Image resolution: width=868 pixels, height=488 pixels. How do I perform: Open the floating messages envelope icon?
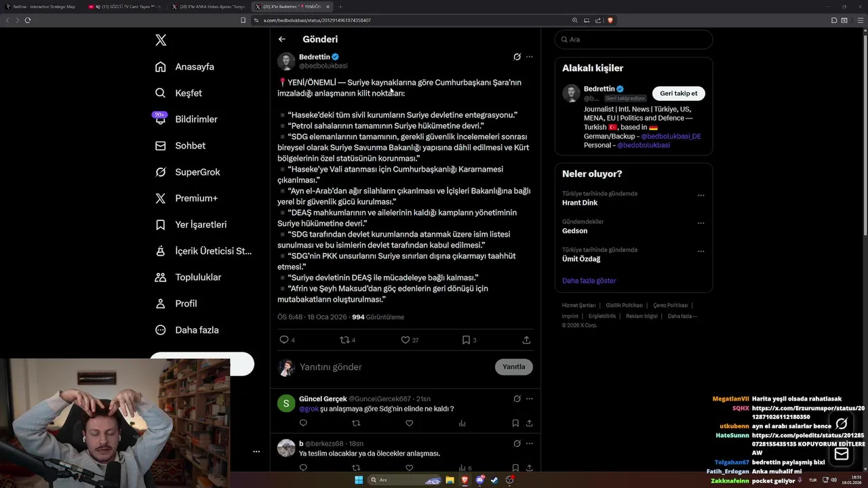pyautogui.click(x=842, y=454)
